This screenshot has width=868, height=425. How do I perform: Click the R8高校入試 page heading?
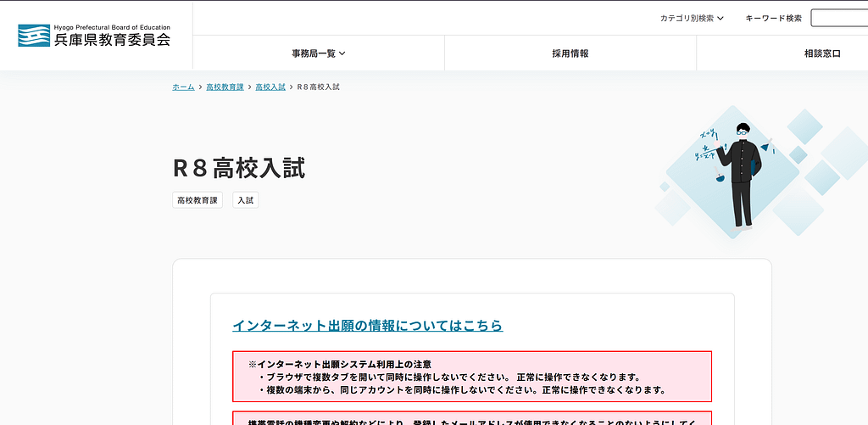click(239, 168)
